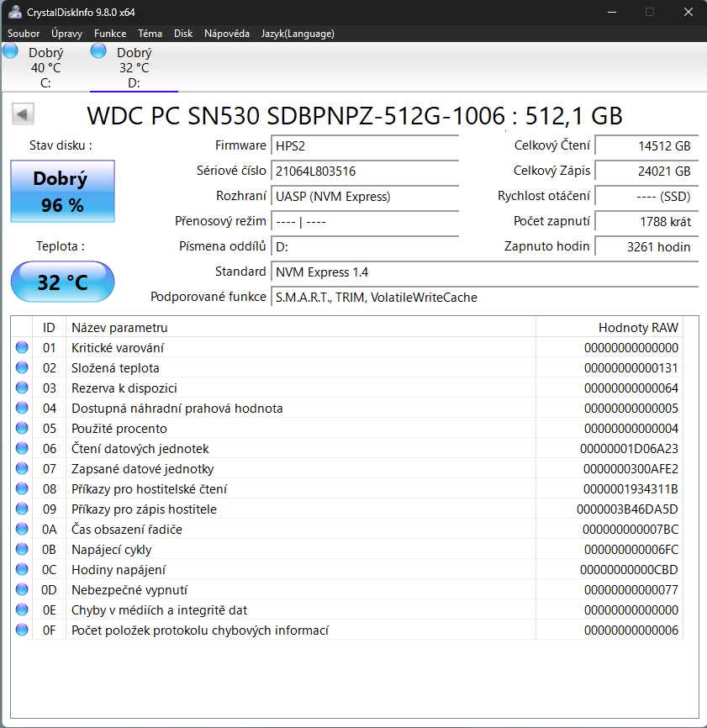Viewport: 707px width, 728px height.
Task: Open the Jazyk(Language) menu
Action: (298, 34)
